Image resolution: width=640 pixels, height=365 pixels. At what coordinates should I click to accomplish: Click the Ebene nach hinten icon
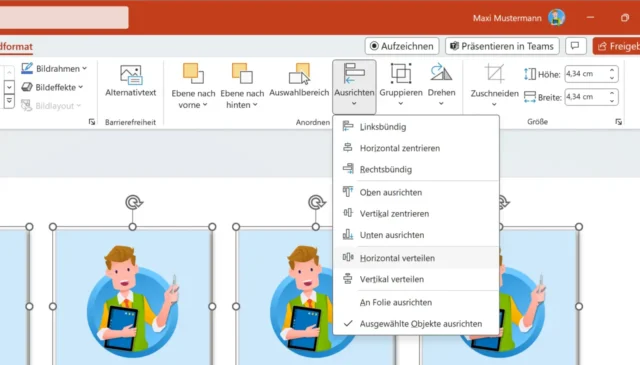[242, 73]
